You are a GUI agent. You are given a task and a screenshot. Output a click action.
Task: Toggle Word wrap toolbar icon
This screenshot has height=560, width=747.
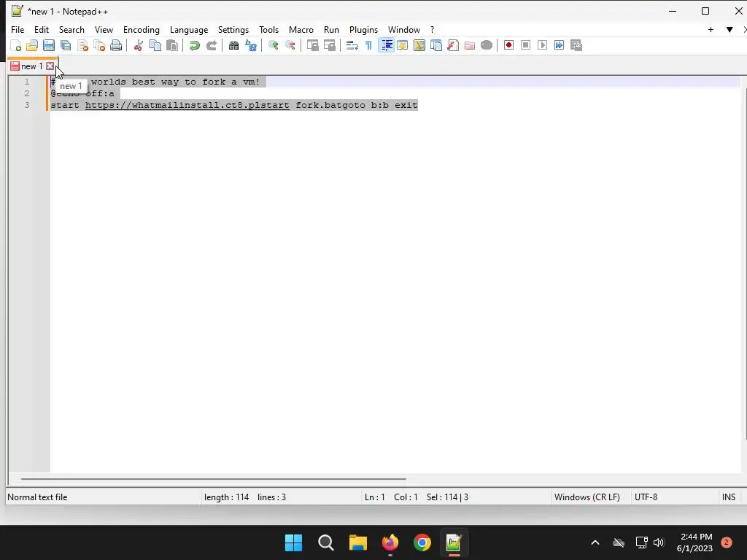352,45
